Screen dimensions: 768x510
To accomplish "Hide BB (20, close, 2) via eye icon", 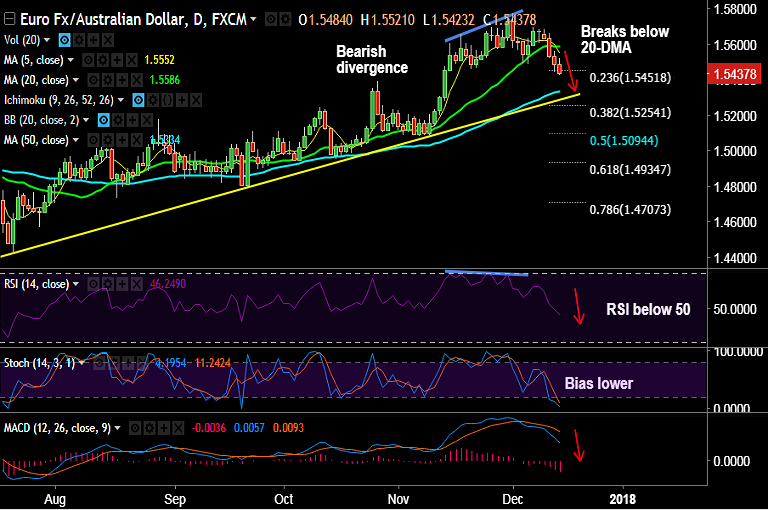I will 103,120.
